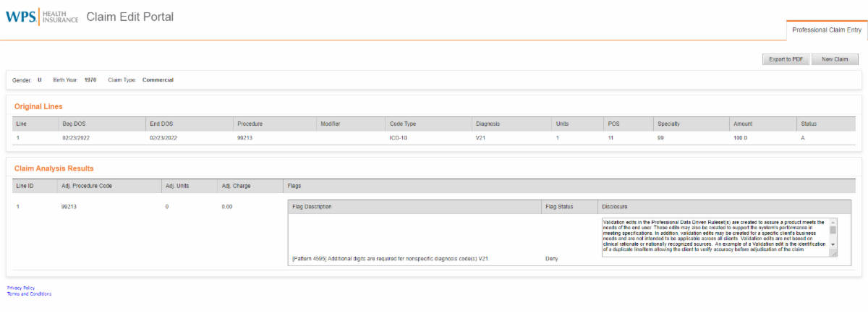Open the Privacy Policy link
Image resolution: width=868 pixels, height=313 pixels.
click(21, 288)
